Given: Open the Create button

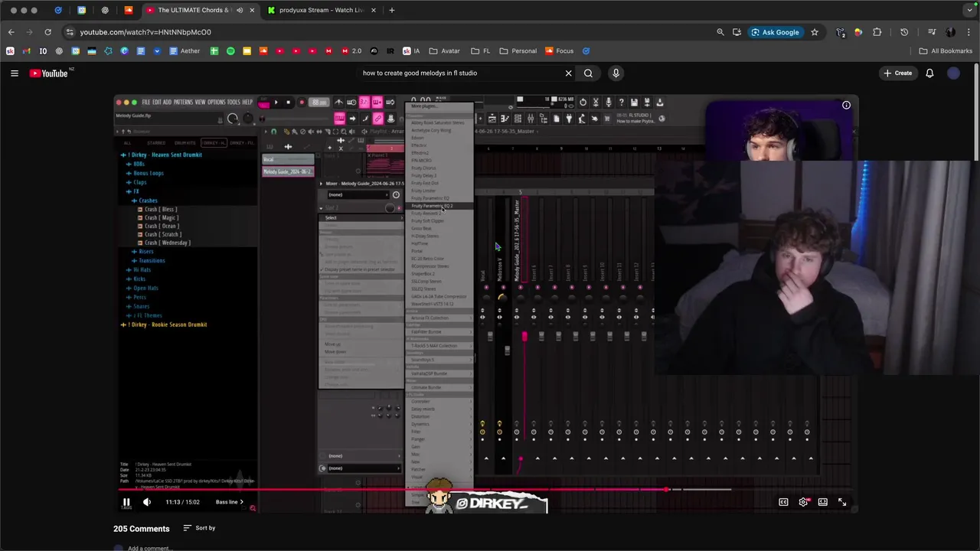Looking at the screenshot, I should click(897, 73).
